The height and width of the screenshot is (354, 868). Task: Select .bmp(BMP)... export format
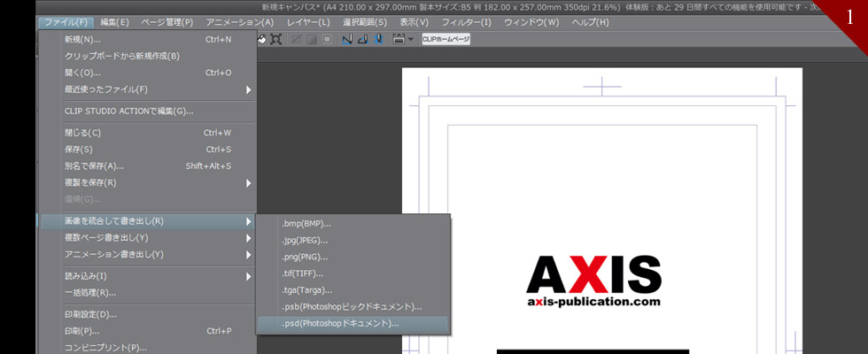tap(353, 224)
